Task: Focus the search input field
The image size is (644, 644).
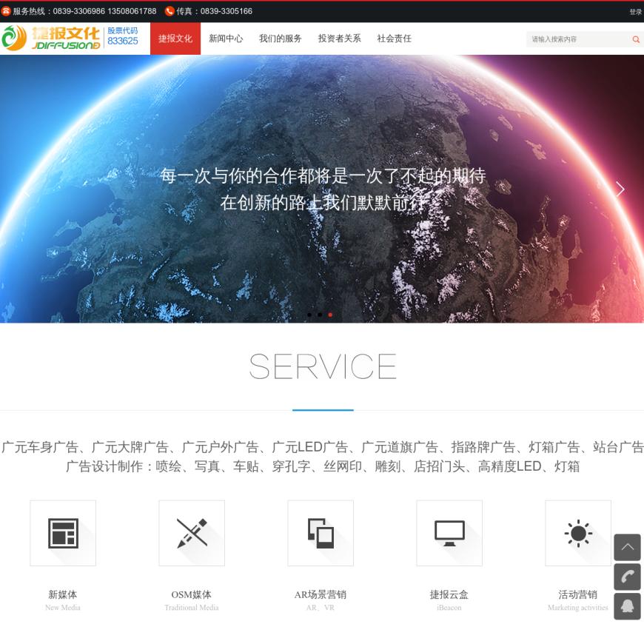Action: 578,39
